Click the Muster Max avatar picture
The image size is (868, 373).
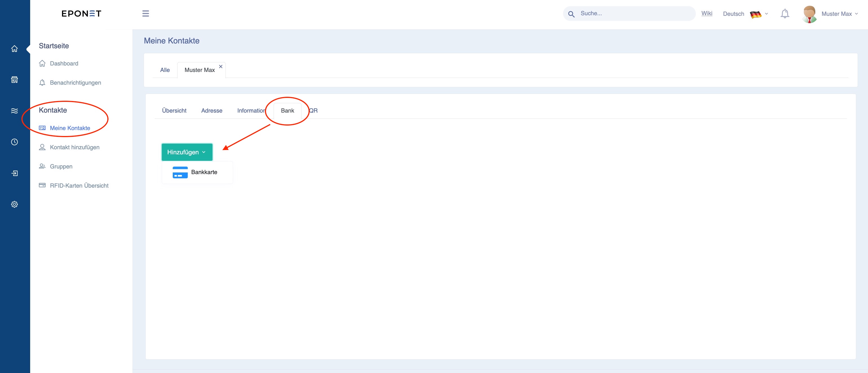point(809,14)
